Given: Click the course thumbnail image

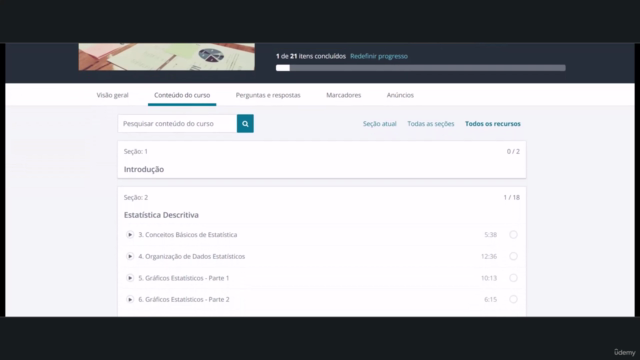Looking at the screenshot, I should pos(167,57).
